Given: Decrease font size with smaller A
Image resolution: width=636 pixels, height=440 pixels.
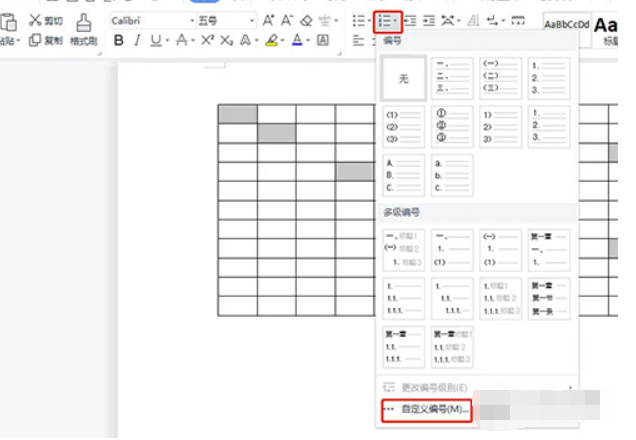Looking at the screenshot, I should (x=287, y=20).
